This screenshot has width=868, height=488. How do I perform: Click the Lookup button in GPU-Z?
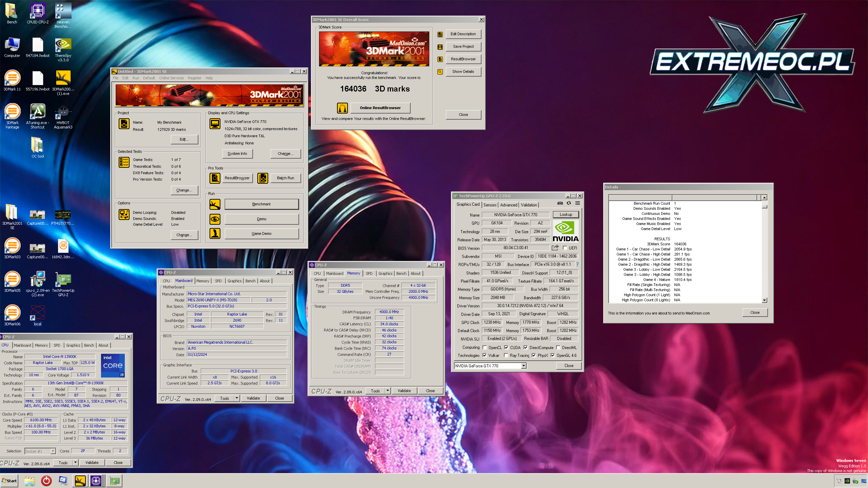point(566,215)
